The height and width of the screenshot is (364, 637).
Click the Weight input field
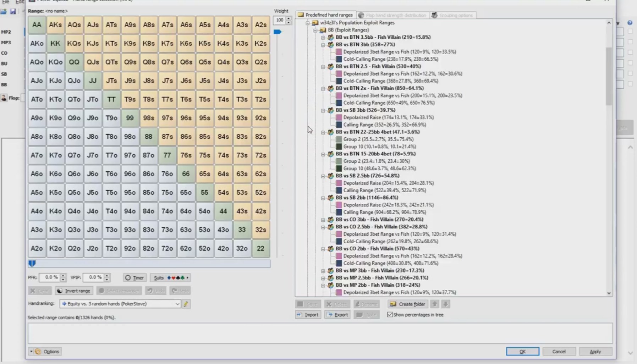(x=280, y=20)
